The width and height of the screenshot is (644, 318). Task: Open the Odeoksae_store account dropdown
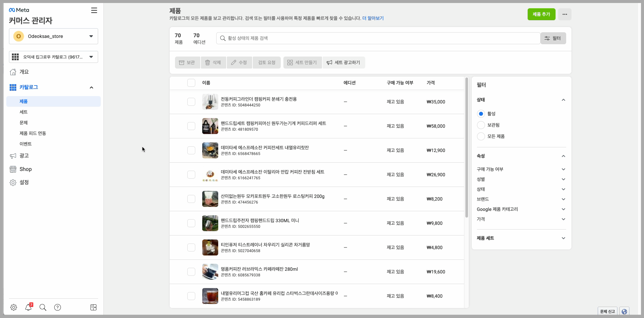point(54,36)
